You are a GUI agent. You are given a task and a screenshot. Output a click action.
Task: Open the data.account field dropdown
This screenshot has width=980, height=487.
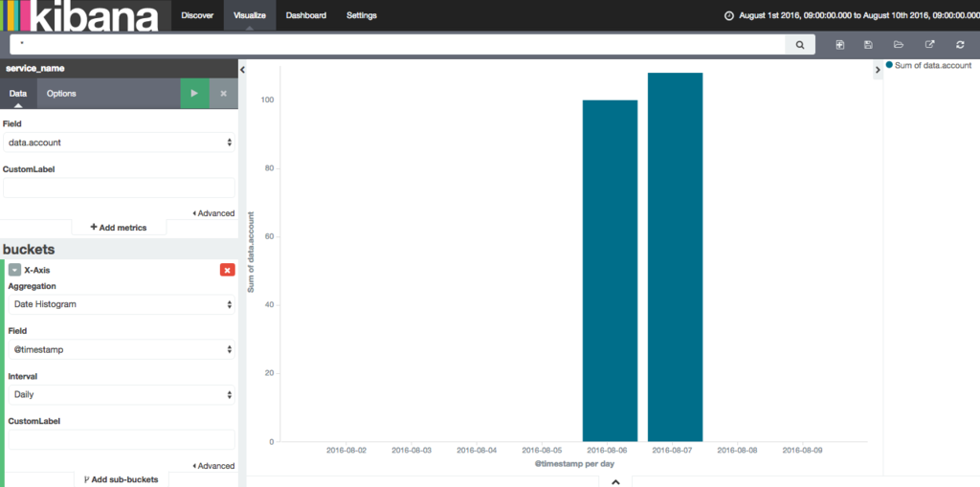[120, 143]
